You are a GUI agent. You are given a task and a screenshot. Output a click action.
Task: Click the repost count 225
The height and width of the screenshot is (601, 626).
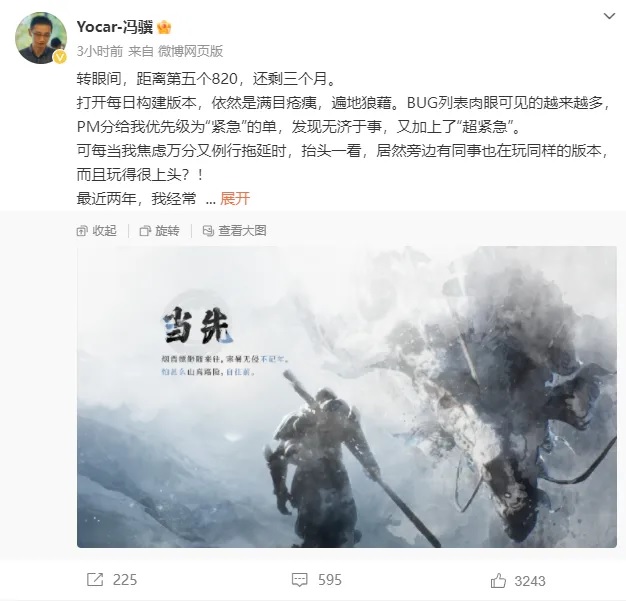(125, 580)
